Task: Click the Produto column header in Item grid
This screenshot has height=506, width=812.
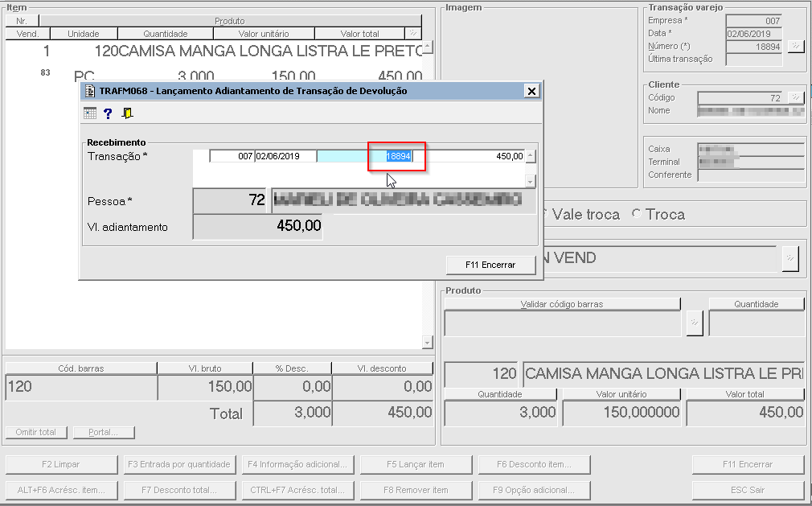Action: [230, 21]
